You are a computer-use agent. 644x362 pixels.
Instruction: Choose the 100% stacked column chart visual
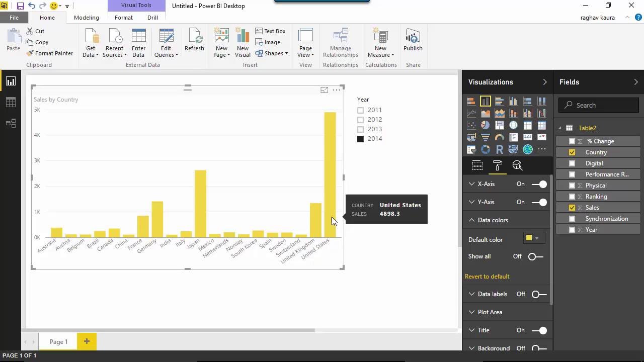[x=541, y=101]
